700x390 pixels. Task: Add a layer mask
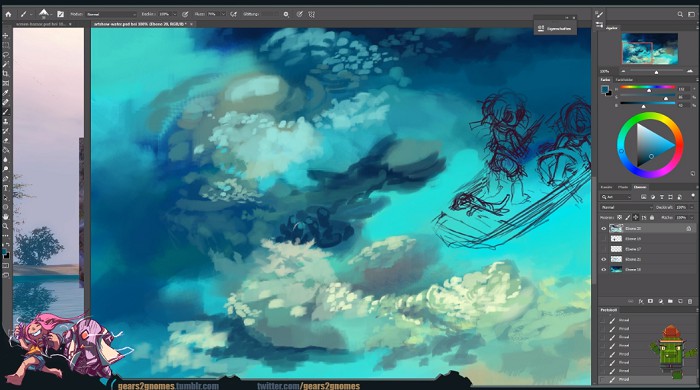tap(650, 302)
